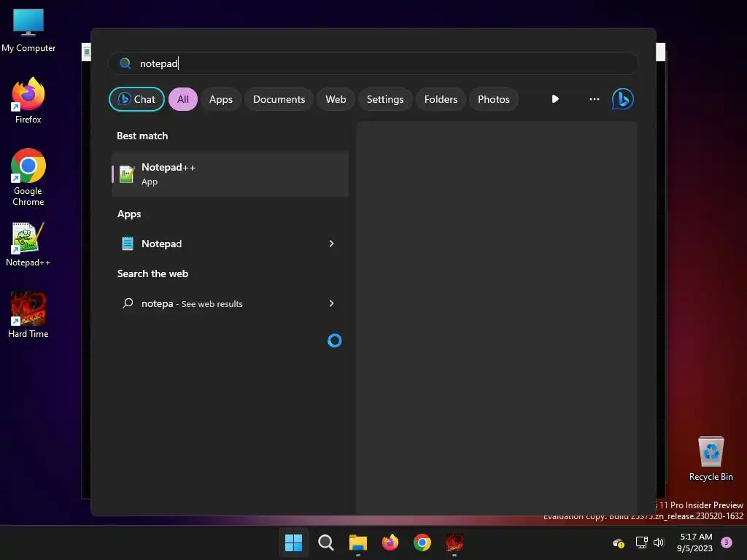The height and width of the screenshot is (560, 747).
Task: Click the Best match heading text
Action: point(142,136)
